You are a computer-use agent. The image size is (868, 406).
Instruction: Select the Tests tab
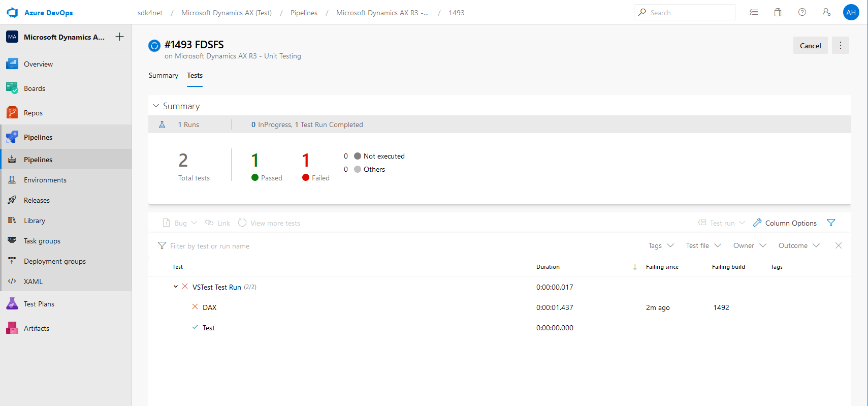(x=195, y=75)
